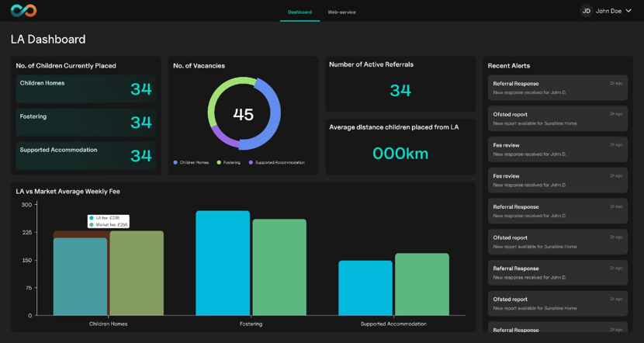Toggle Children Homes legend dot in vacancies chart
This screenshot has height=343, width=644.
click(x=176, y=162)
